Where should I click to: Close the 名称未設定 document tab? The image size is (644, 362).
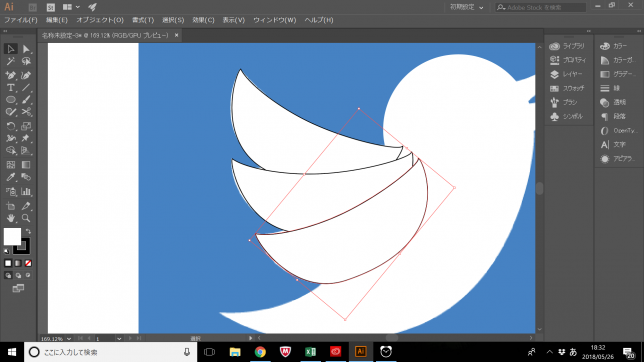click(176, 35)
